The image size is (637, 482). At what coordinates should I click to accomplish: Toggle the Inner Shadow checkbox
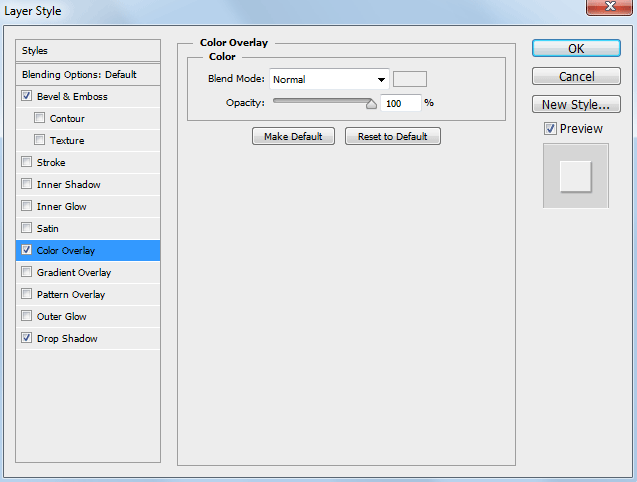point(26,185)
